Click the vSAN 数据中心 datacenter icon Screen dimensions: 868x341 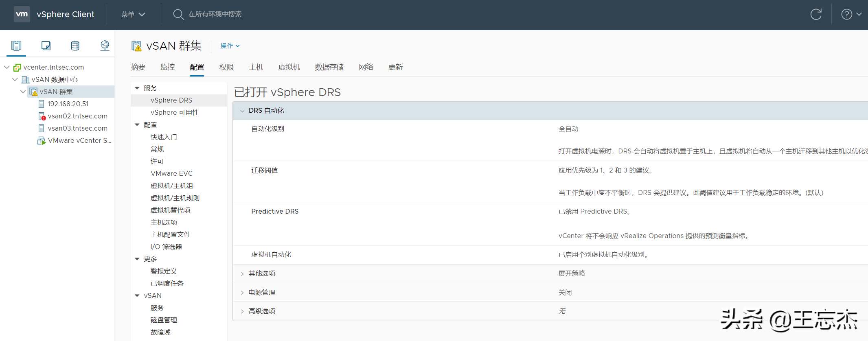(x=25, y=80)
